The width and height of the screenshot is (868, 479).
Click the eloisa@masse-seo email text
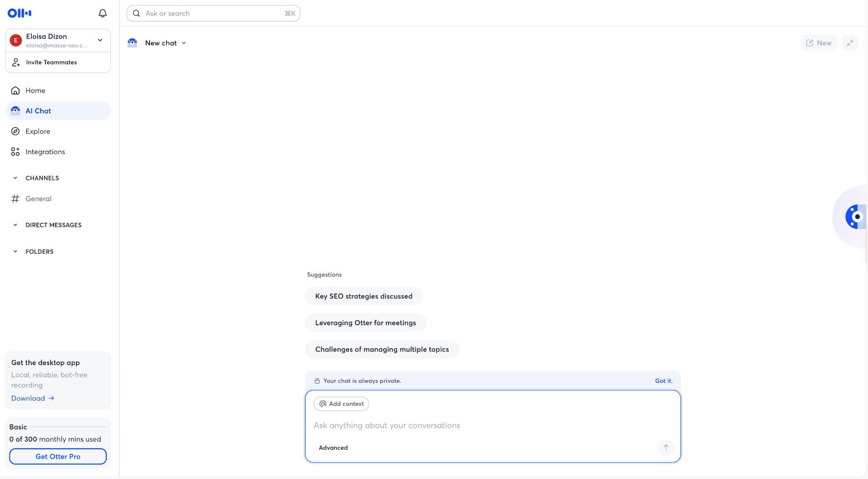click(x=57, y=46)
